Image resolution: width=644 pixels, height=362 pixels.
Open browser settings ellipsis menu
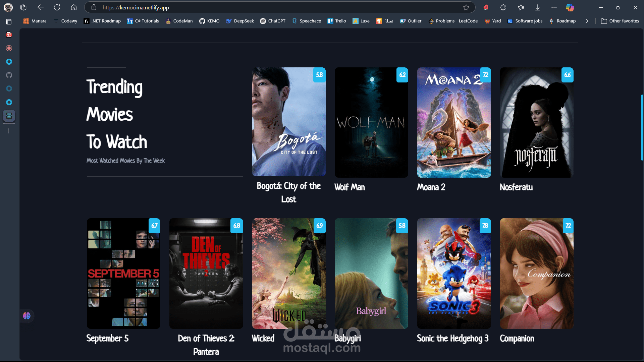pos(554,7)
